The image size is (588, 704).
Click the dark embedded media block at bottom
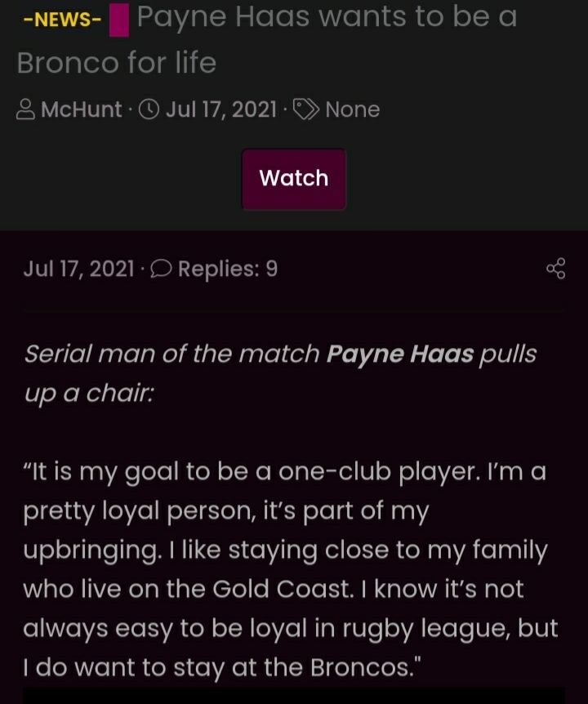click(294, 695)
